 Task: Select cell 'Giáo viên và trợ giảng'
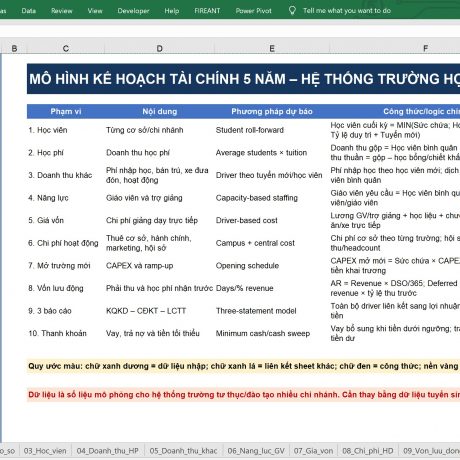160,198
